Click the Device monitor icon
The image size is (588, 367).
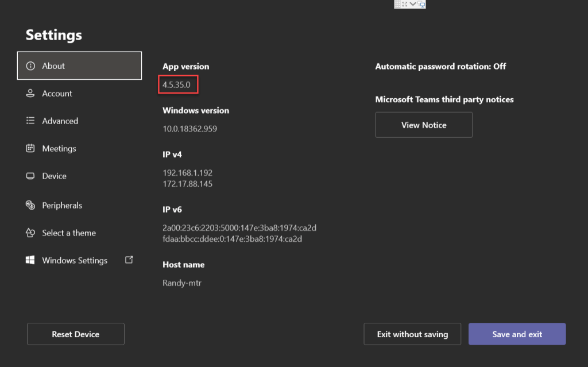(30, 176)
